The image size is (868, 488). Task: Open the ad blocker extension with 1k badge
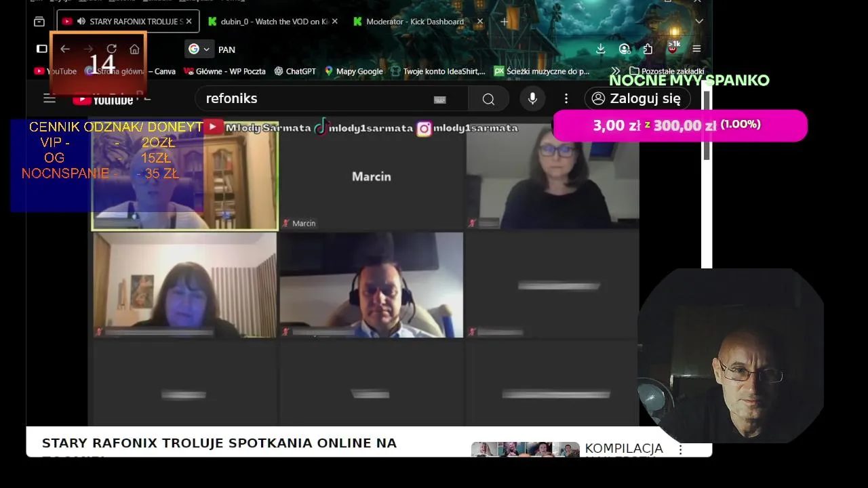(672, 47)
